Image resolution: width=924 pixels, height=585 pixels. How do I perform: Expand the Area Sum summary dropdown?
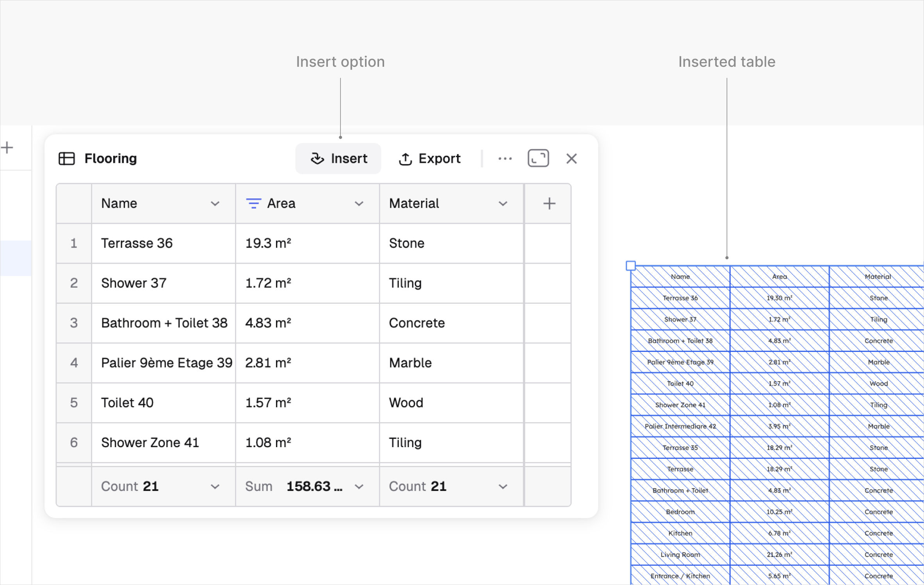(x=359, y=487)
